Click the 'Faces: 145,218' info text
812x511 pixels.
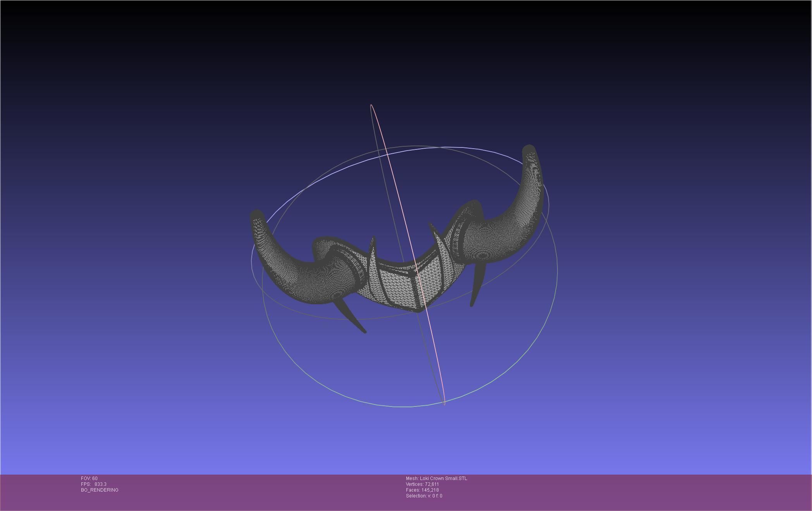pos(422,490)
